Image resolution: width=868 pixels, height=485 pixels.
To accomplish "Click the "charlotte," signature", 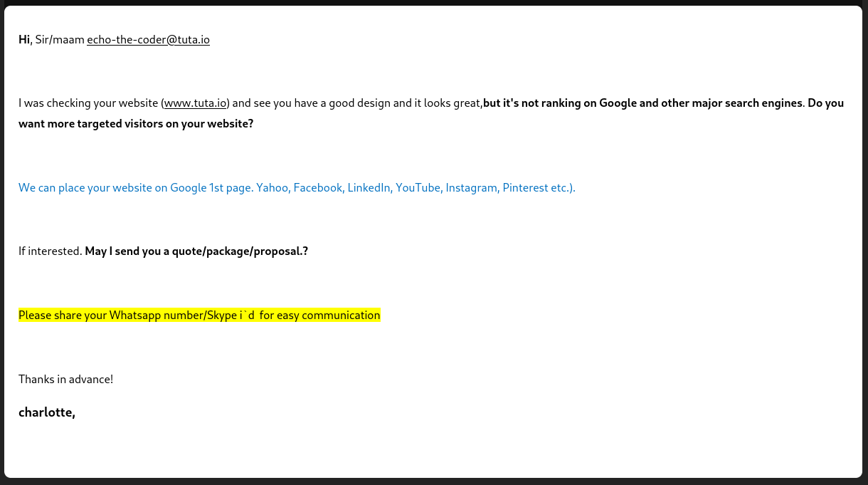I will [46, 412].
